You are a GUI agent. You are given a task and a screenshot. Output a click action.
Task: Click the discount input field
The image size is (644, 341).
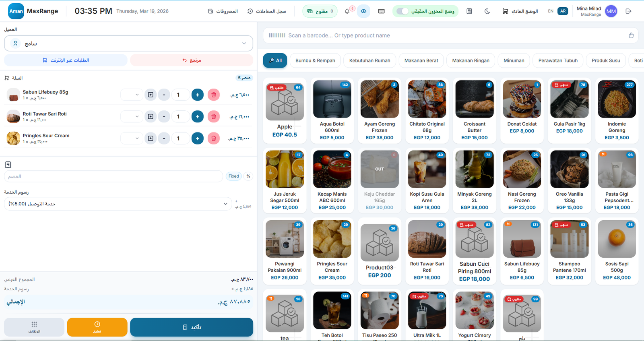click(114, 176)
